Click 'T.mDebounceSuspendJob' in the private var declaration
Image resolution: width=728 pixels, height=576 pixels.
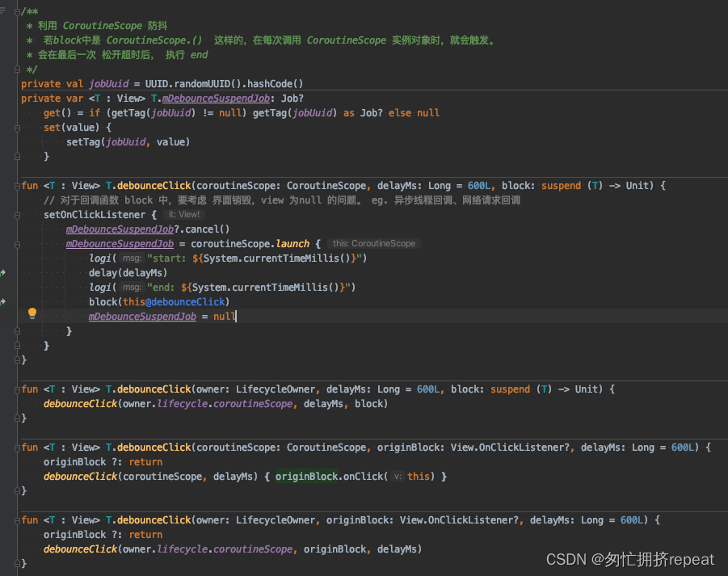click(210, 99)
